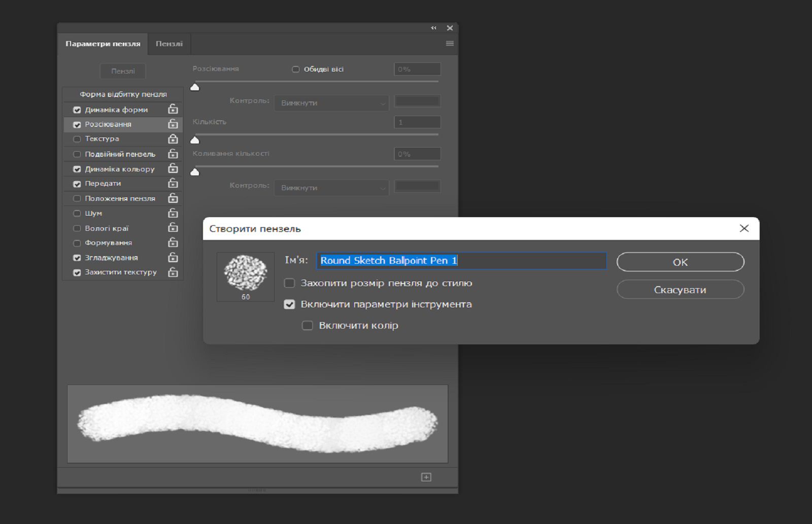
Task: Uncheck Захистити текстуру checkbox
Action: [77, 272]
